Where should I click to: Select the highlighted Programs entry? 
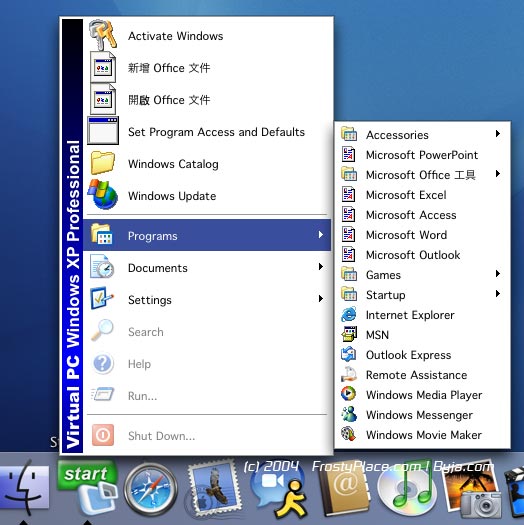[207, 235]
